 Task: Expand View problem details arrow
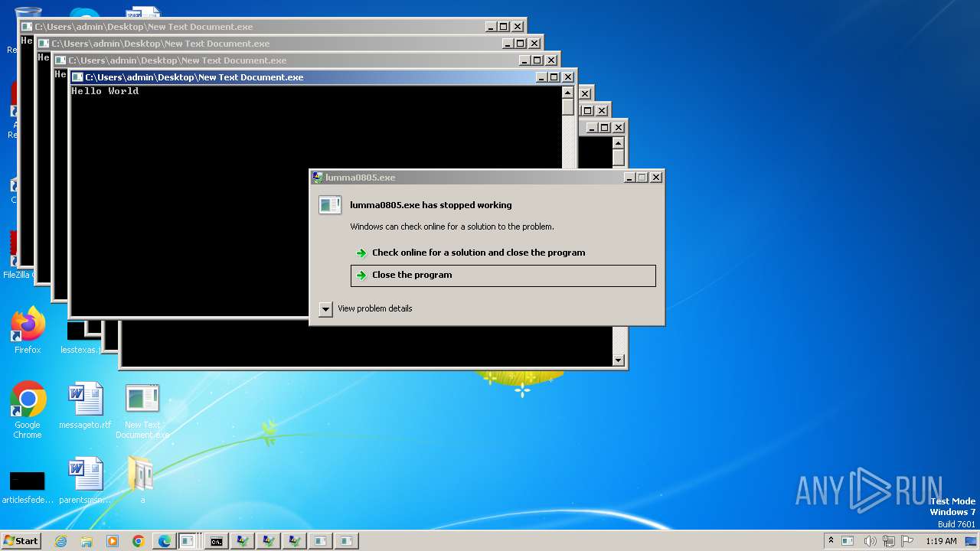click(x=325, y=308)
